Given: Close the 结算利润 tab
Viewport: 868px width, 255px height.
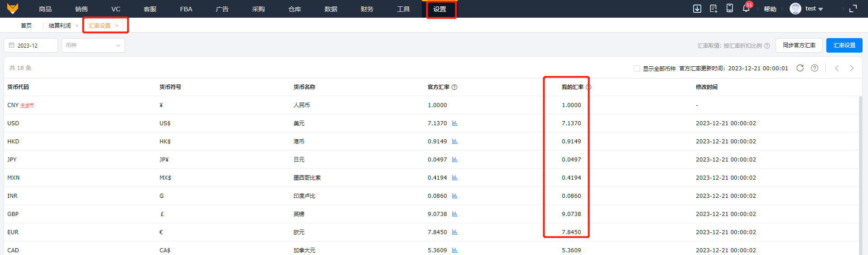Looking at the screenshot, I should (x=77, y=26).
